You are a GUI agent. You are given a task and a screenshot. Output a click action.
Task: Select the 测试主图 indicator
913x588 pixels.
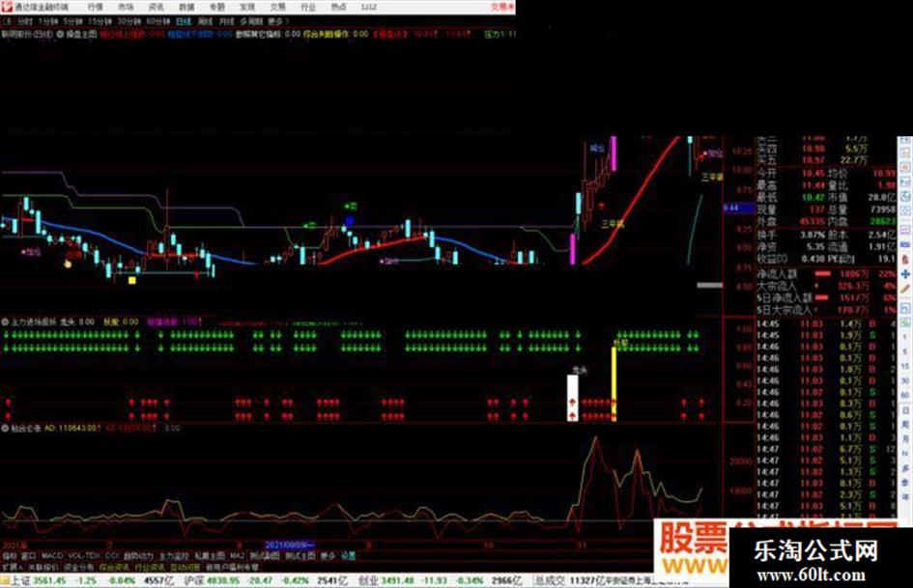click(x=300, y=556)
